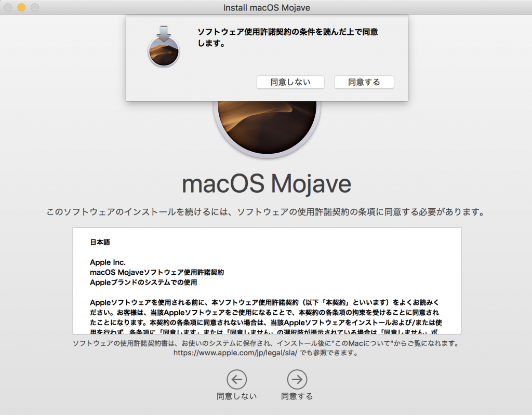Click the sentence このソフトウェアのインストールを続けるには
Screen dimensions: 532x415
(x=265, y=212)
